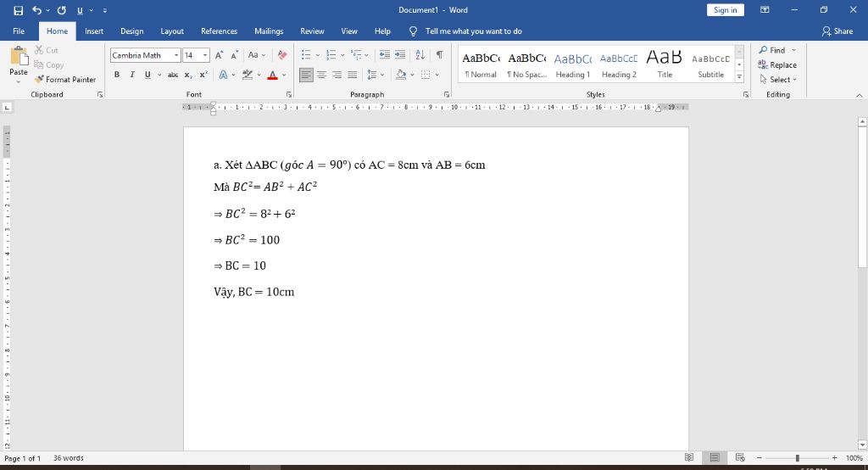Click the Shading paint bucket icon
The height and width of the screenshot is (470, 868).
tap(401, 75)
